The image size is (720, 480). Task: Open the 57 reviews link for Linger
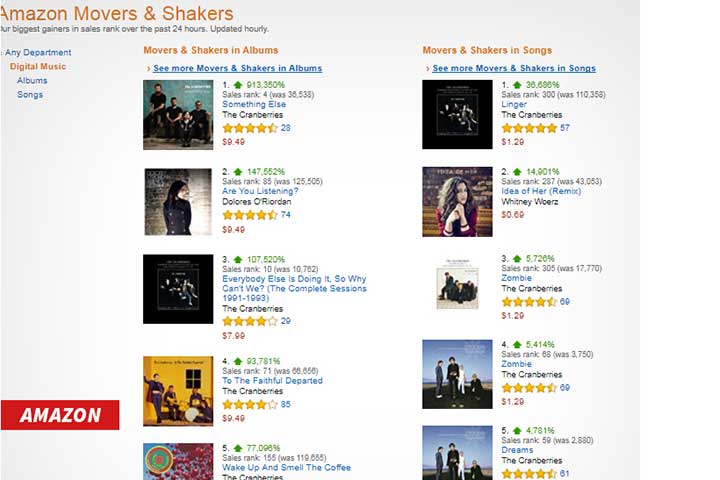[565, 128]
